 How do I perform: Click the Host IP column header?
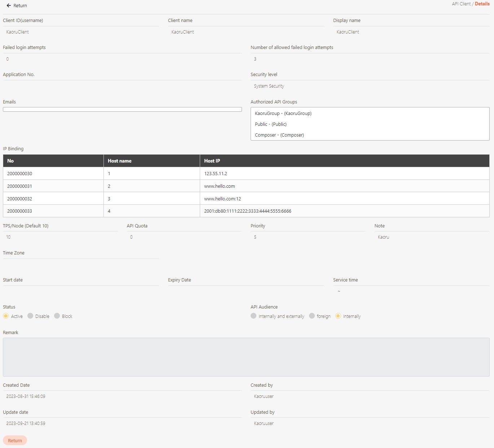[x=212, y=161]
